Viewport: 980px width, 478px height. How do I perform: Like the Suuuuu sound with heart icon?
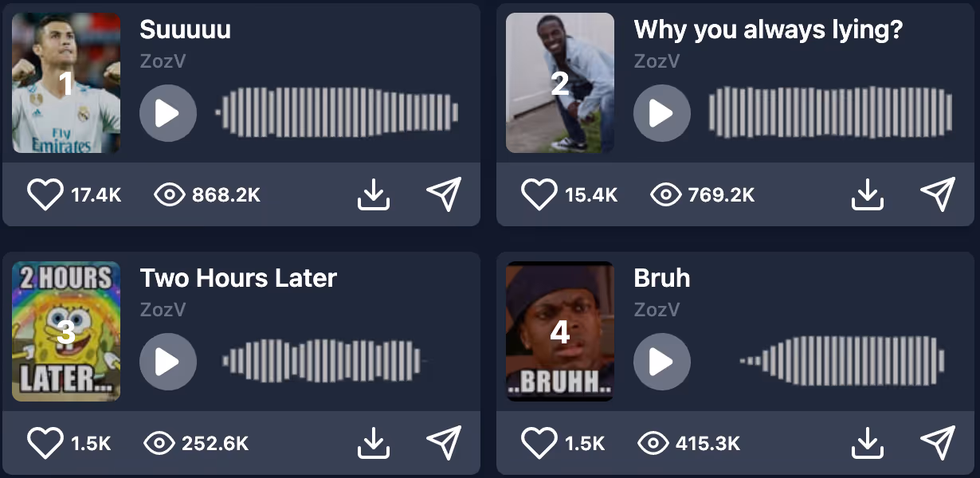45,194
